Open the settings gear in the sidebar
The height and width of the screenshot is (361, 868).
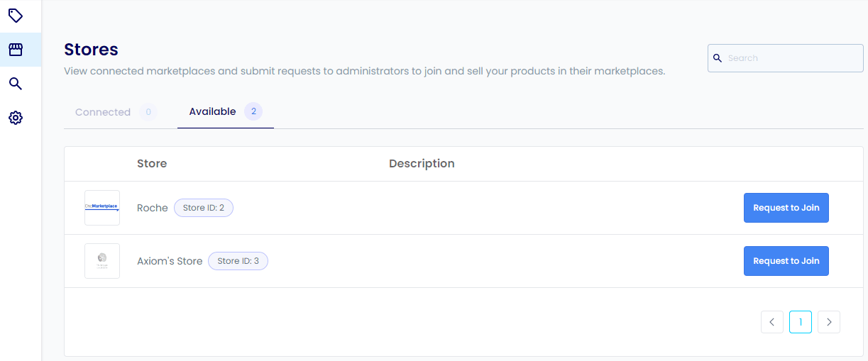[x=15, y=118]
